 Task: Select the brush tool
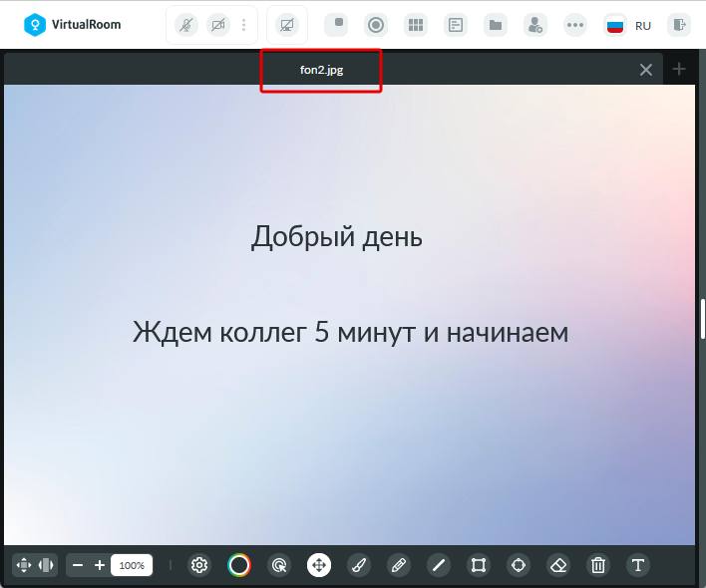(359, 565)
